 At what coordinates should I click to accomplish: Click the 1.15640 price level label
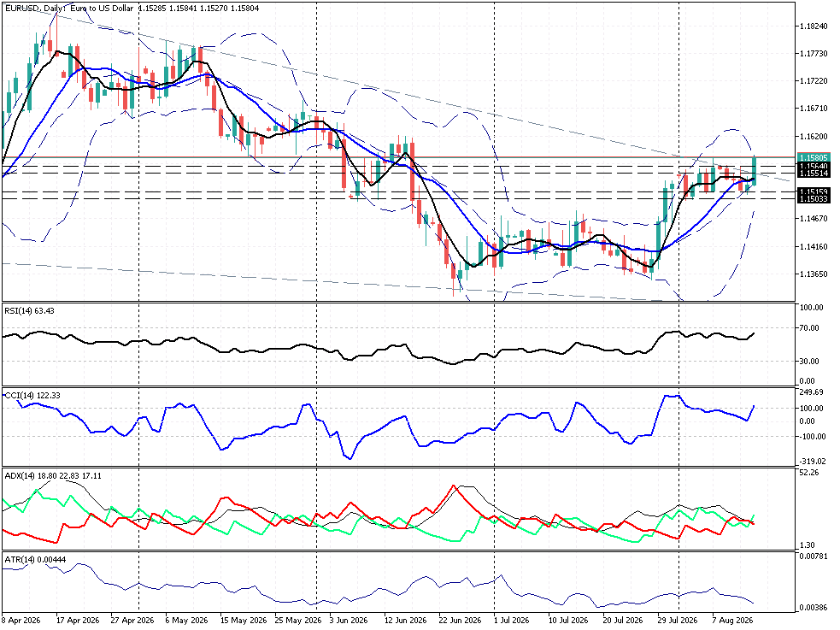click(x=814, y=167)
